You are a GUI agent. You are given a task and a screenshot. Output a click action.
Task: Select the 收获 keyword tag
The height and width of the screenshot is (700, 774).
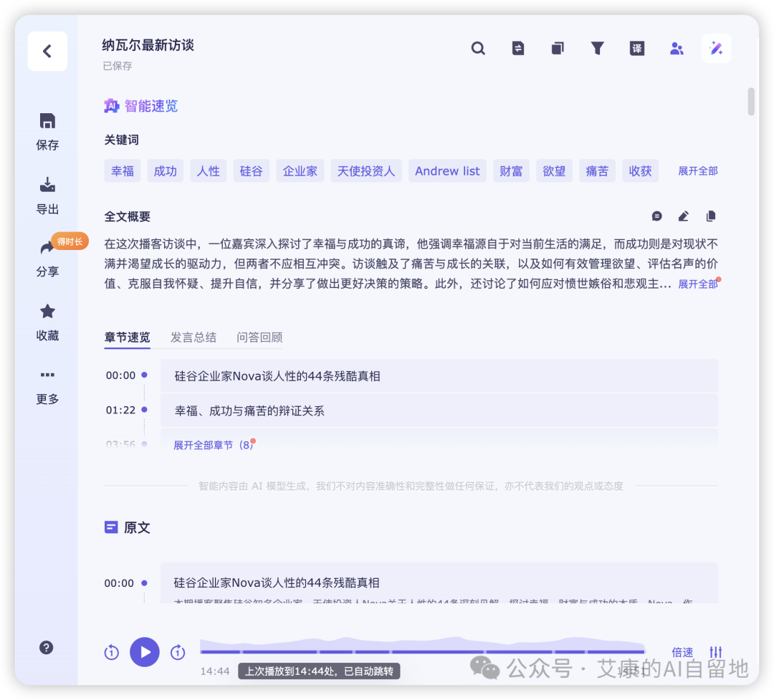[640, 171]
